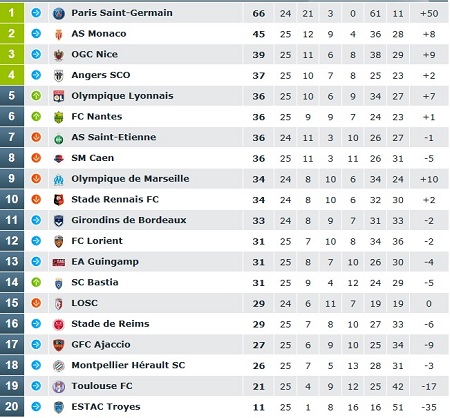Click the green up arrow beside Olympique Lyonnais

pyautogui.click(x=36, y=96)
